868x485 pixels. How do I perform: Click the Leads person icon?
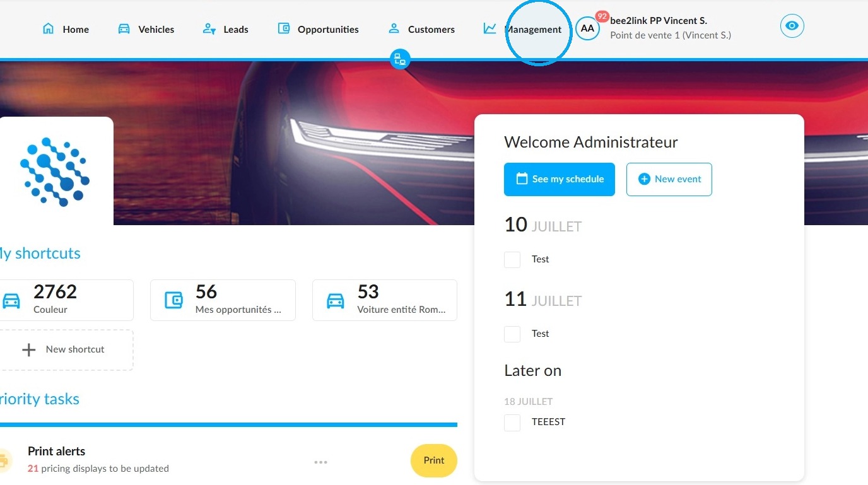click(x=209, y=28)
